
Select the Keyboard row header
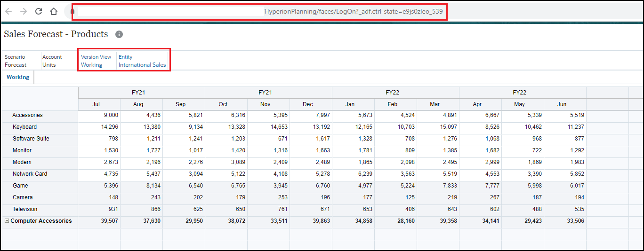[x=24, y=127]
